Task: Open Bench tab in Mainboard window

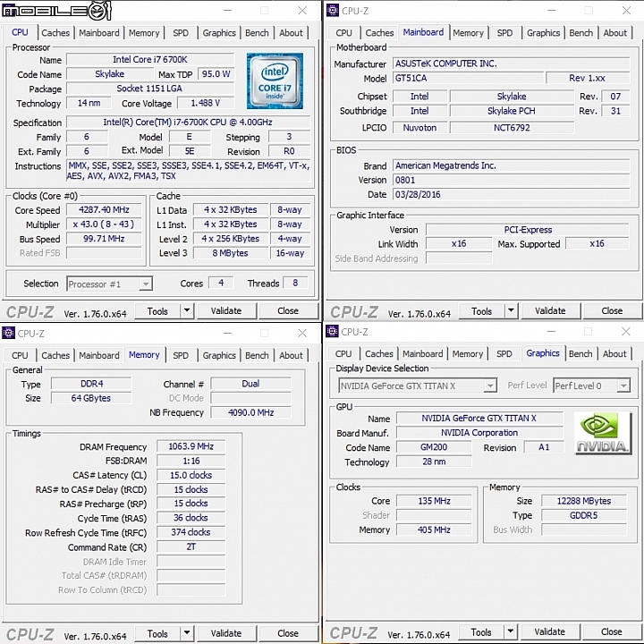Action: click(x=580, y=33)
